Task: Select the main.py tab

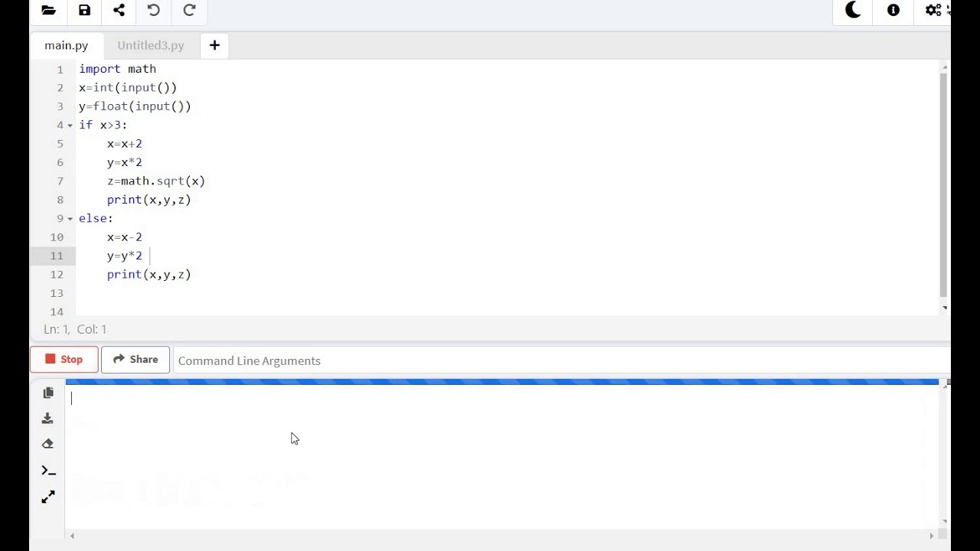Action: 66,45
